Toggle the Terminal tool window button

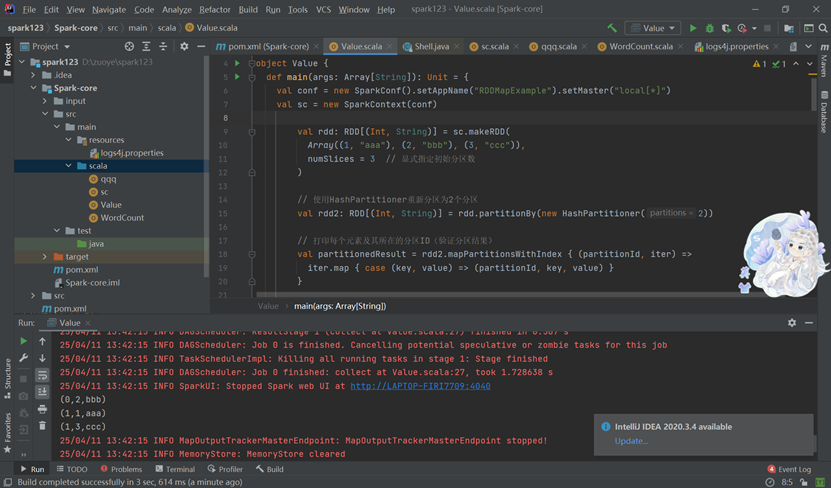coord(175,469)
